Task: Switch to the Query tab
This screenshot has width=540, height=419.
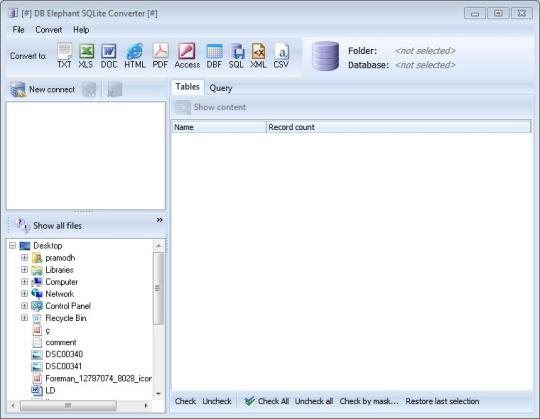Action: 221,88
